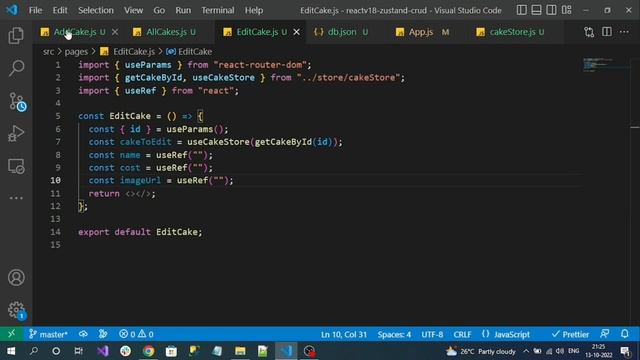This screenshot has width=640, height=360.
Task: Open the Run and Debug view
Action: point(16,133)
